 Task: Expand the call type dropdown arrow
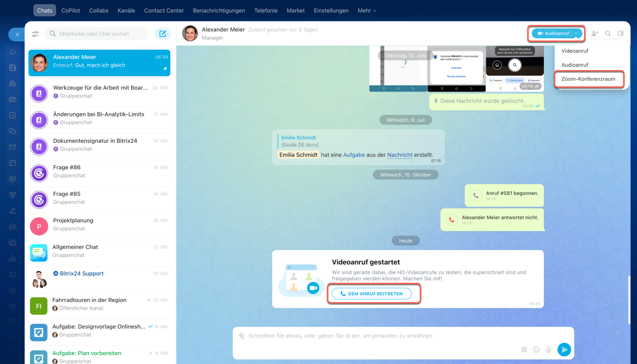pyautogui.click(x=576, y=33)
